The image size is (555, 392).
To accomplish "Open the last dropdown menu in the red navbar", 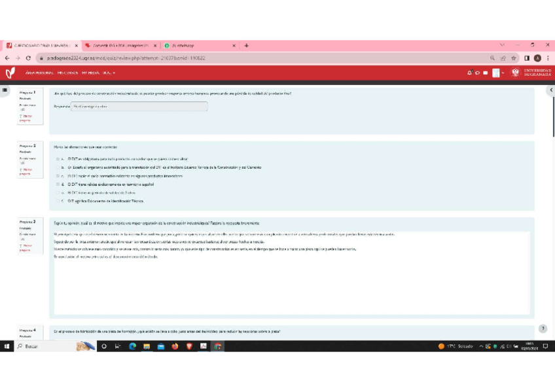I will point(109,73).
